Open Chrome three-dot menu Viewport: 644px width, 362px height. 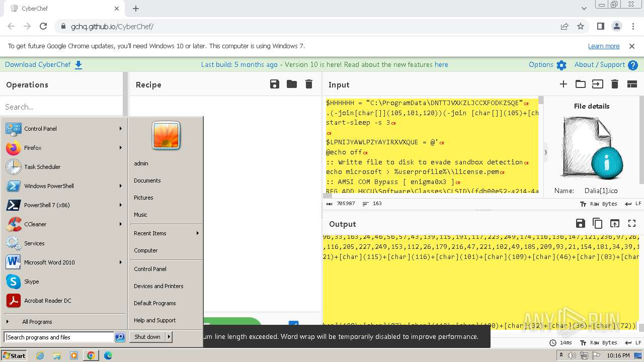pyautogui.click(x=632, y=26)
